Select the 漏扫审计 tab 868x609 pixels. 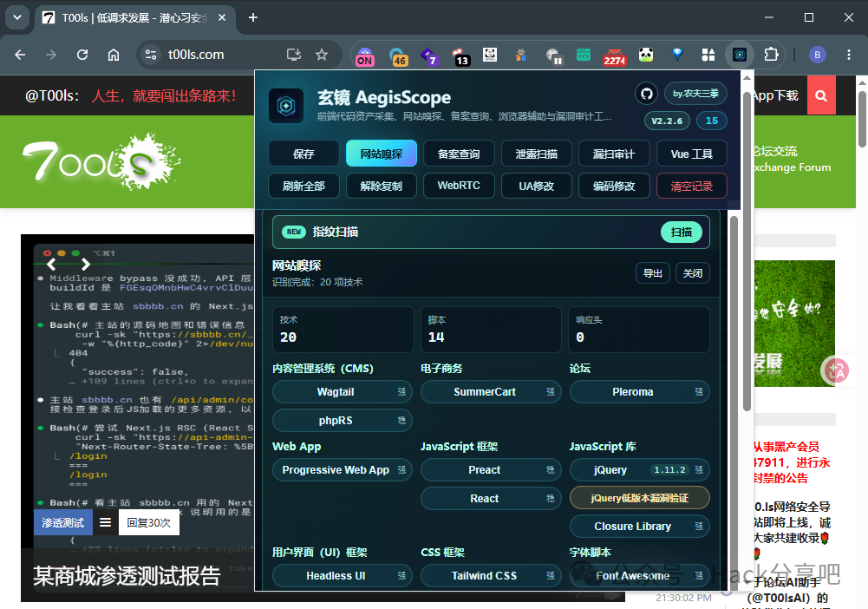614,154
